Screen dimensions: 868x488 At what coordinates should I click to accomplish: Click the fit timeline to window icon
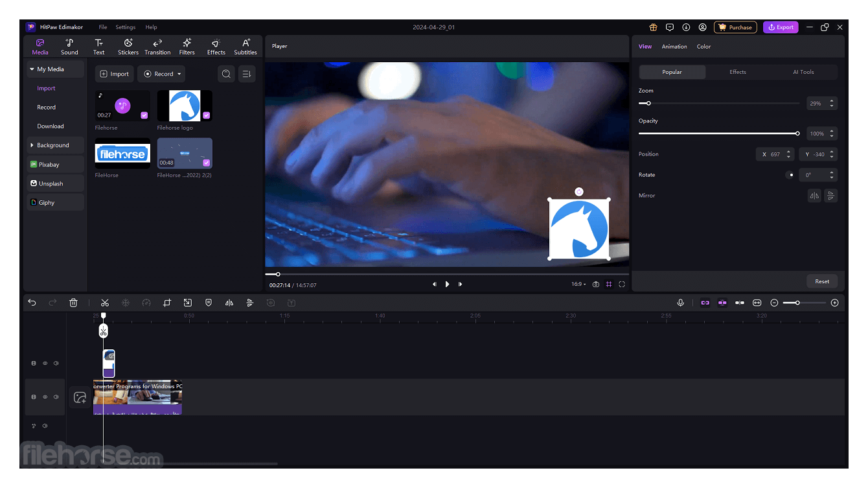click(757, 303)
